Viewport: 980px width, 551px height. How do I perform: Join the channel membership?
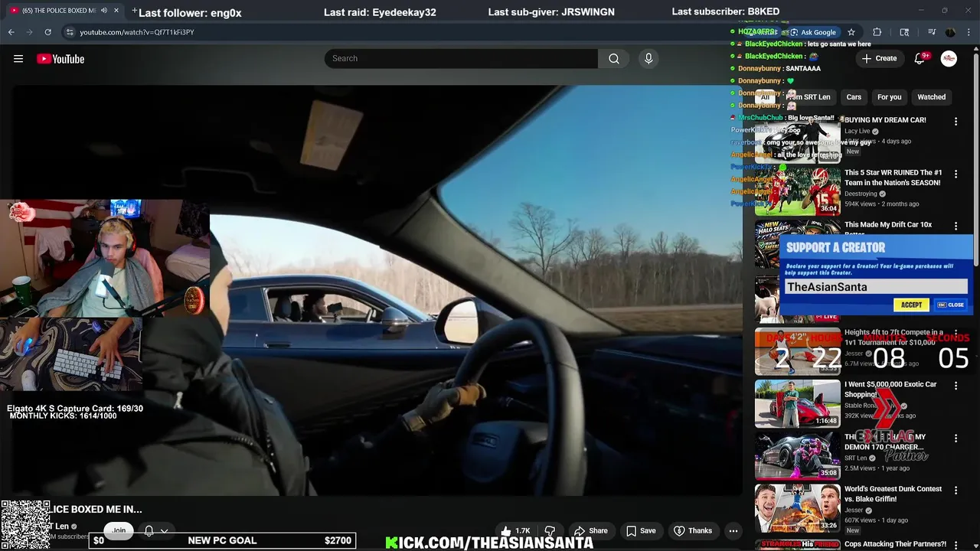(119, 530)
